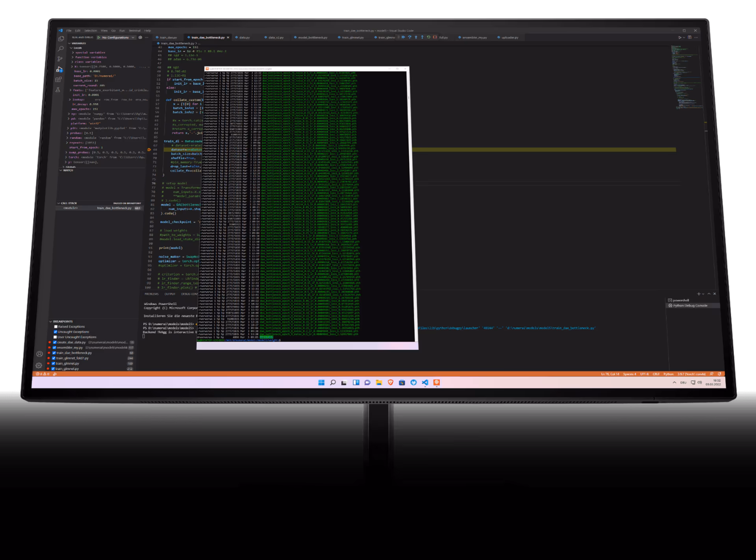Expand the special variables tree node
This screenshot has width=756, height=560.
click(x=73, y=52)
